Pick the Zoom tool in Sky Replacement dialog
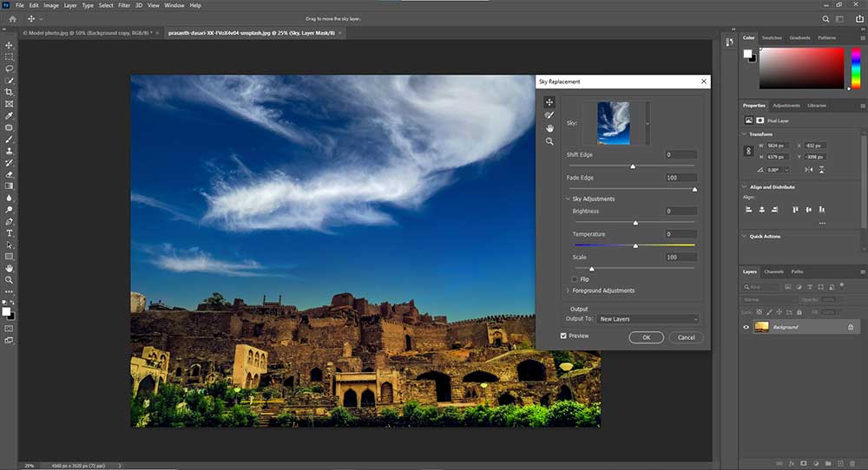The image size is (868, 470). 549,141
